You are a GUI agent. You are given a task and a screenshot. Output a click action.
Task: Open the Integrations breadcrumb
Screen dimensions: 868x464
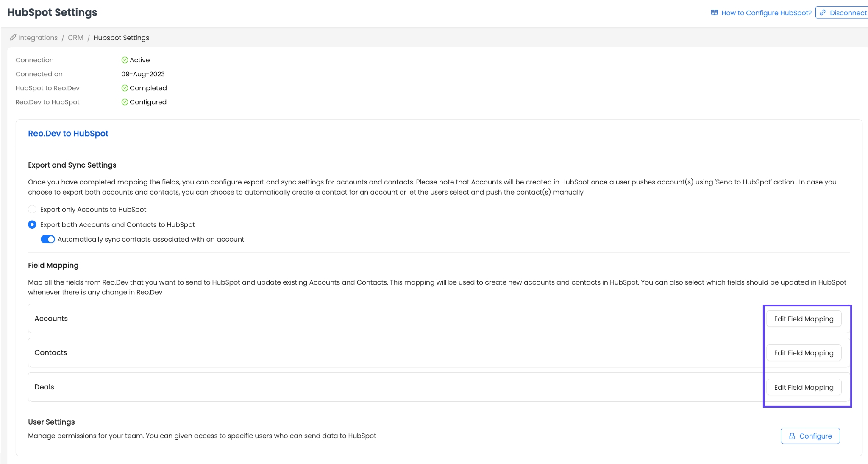point(38,38)
